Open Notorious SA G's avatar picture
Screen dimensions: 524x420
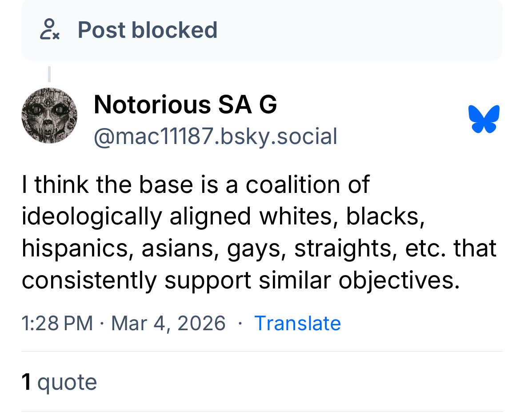point(49,116)
